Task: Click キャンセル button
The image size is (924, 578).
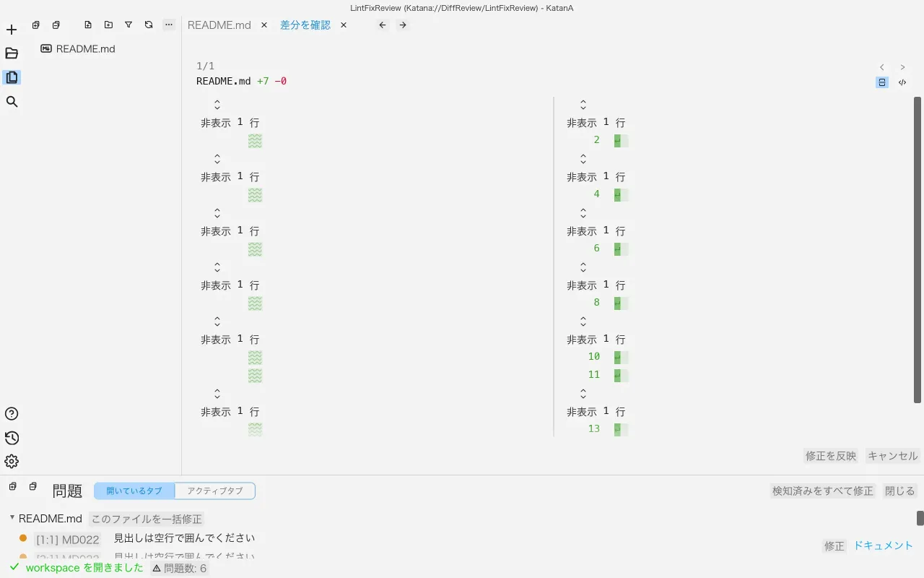Action: click(x=893, y=456)
